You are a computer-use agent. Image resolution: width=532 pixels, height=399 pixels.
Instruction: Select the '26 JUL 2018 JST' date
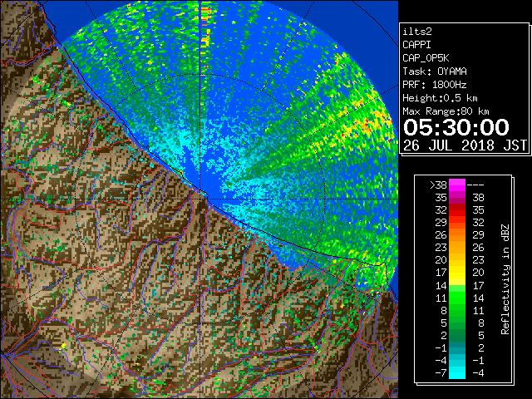tap(465, 145)
